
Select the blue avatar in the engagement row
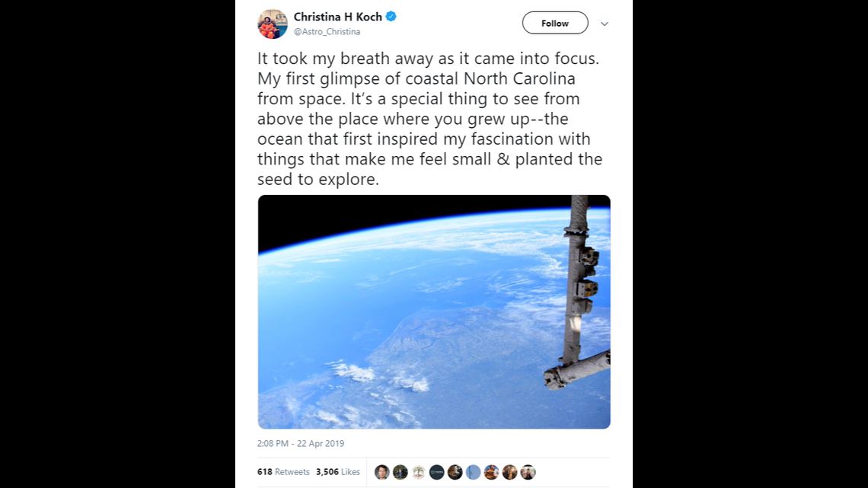point(473,472)
